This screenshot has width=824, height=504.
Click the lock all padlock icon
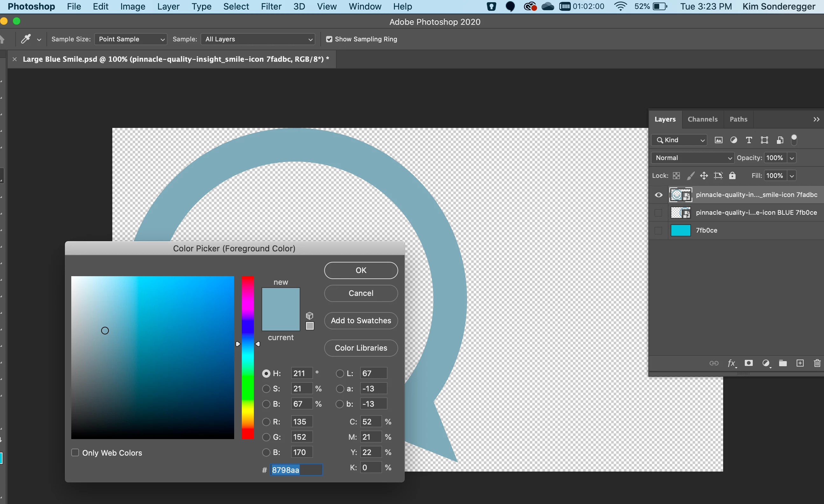click(732, 176)
